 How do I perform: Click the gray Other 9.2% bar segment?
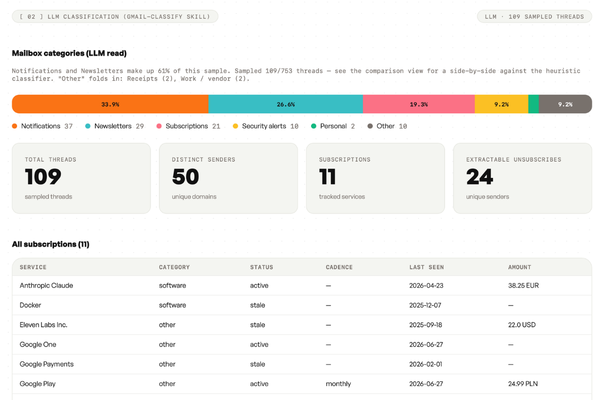click(x=565, y=104)
